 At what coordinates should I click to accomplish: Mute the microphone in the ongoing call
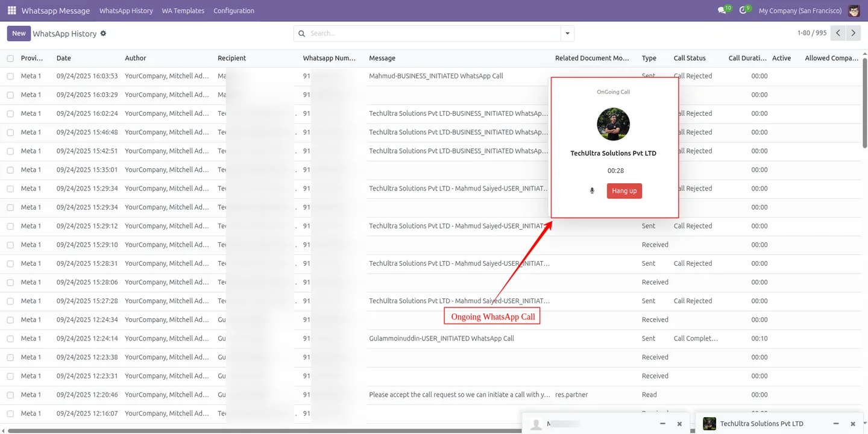(592, 191)
